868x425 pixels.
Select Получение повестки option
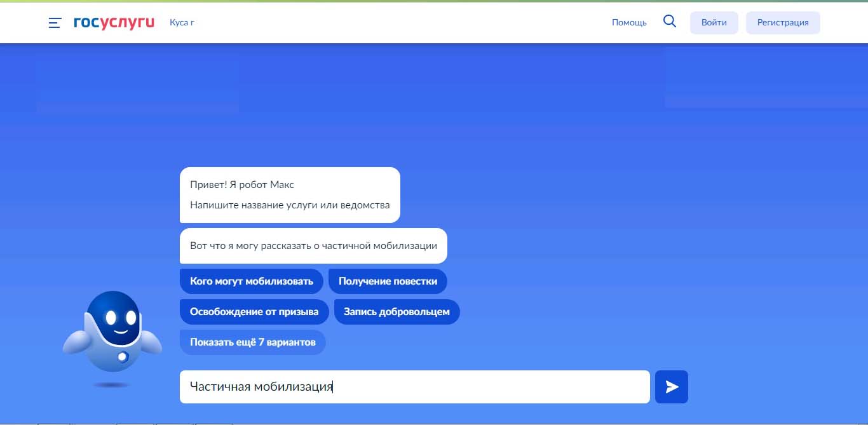point(388,281)
